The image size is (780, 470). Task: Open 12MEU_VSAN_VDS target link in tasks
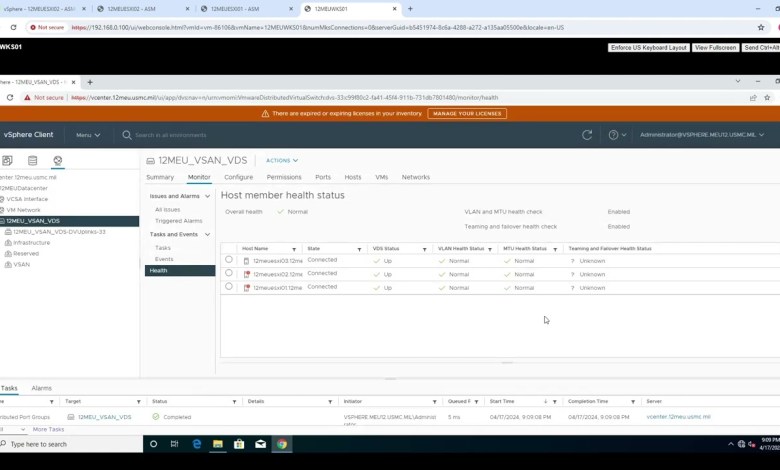[x=104, y=417]
